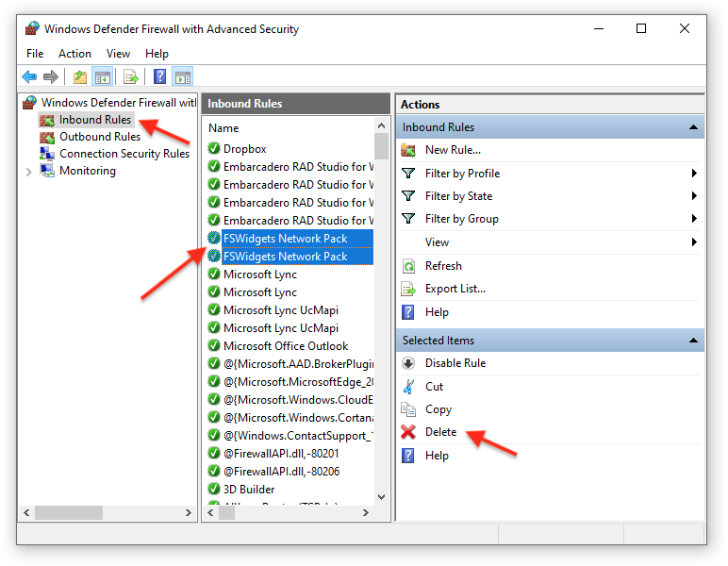Click rules list scroll down arrow
The image size is (728, 566).
tap(381, 497)
